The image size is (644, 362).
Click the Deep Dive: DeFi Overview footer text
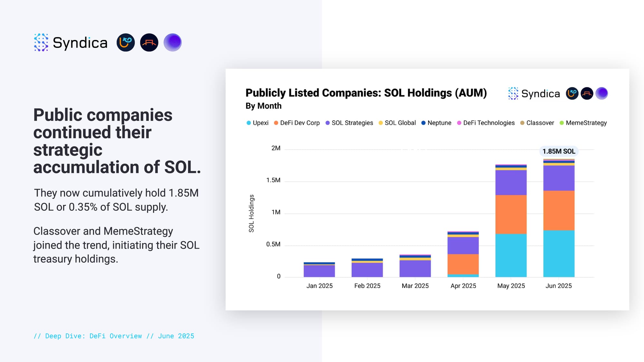[114, 336]
